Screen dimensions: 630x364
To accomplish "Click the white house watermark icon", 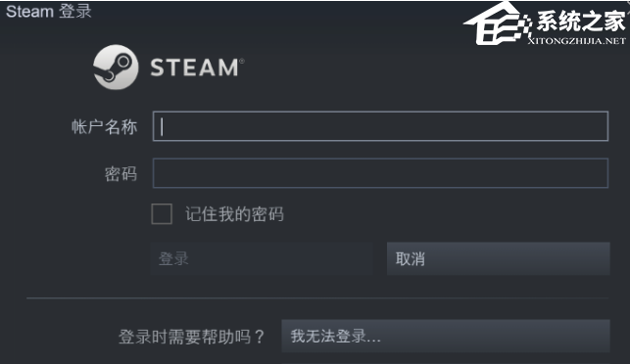I will tap(497, 23).
